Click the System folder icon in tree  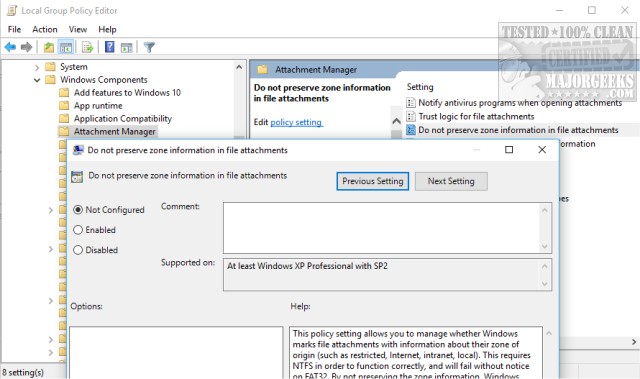50,66
